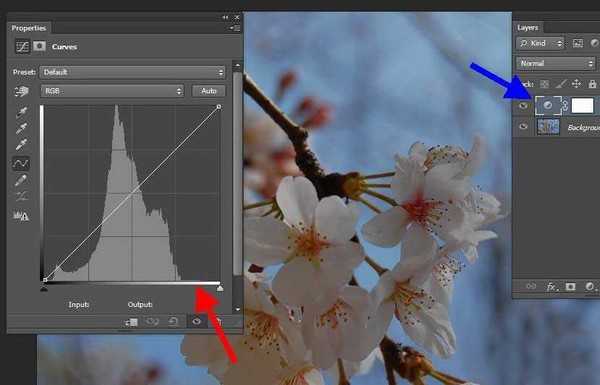Select the white point eyedropper

(x=21, y=144)
